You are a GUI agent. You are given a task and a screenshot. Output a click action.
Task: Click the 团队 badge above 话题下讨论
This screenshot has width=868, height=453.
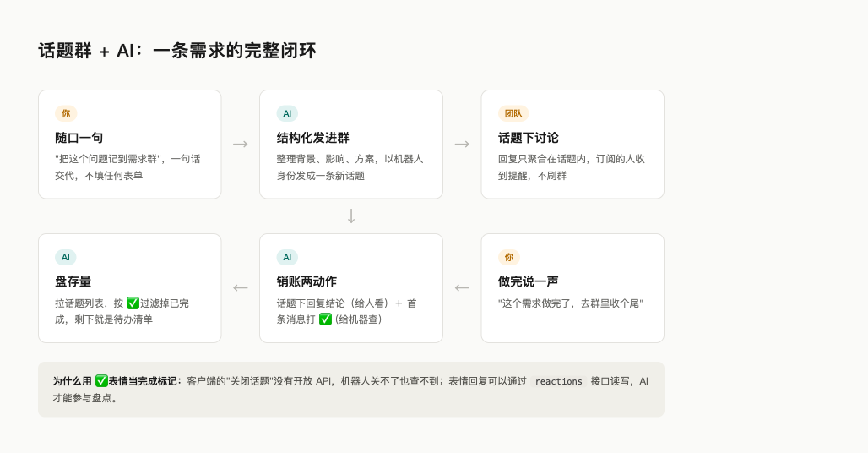(513, 113)
